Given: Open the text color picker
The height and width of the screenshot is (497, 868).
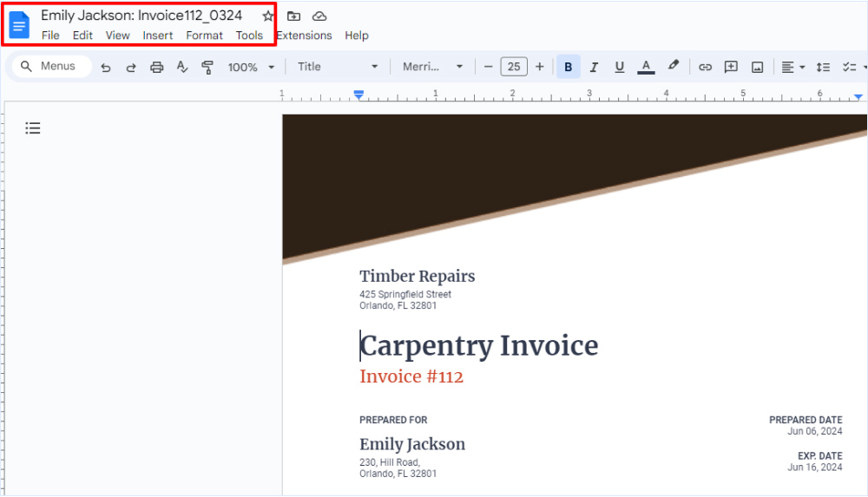Looking at the screenshot, I should (x=646, y=67).
